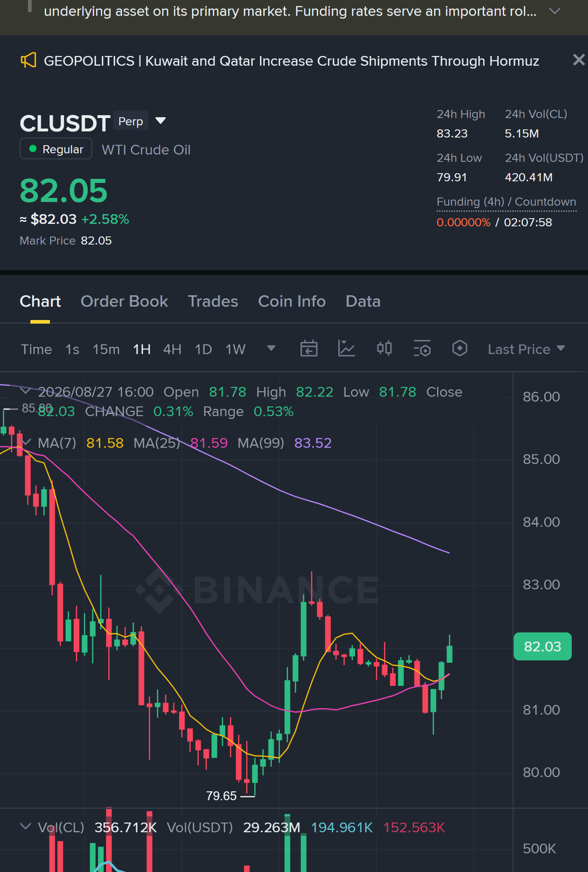Click the announcement megaphone icon
Screen dimensions: 588x872
click(x=28, y=60)
